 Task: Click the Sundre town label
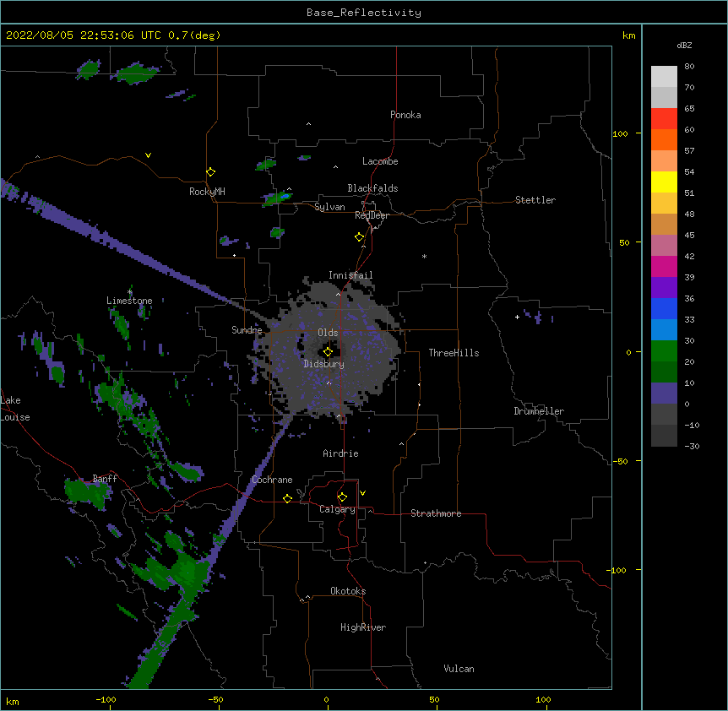[x=247, y=330]
